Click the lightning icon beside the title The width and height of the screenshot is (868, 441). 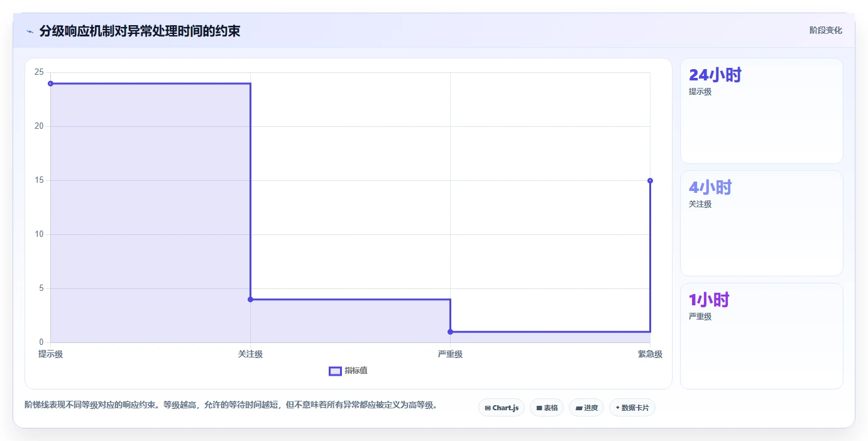coord(30,31)
